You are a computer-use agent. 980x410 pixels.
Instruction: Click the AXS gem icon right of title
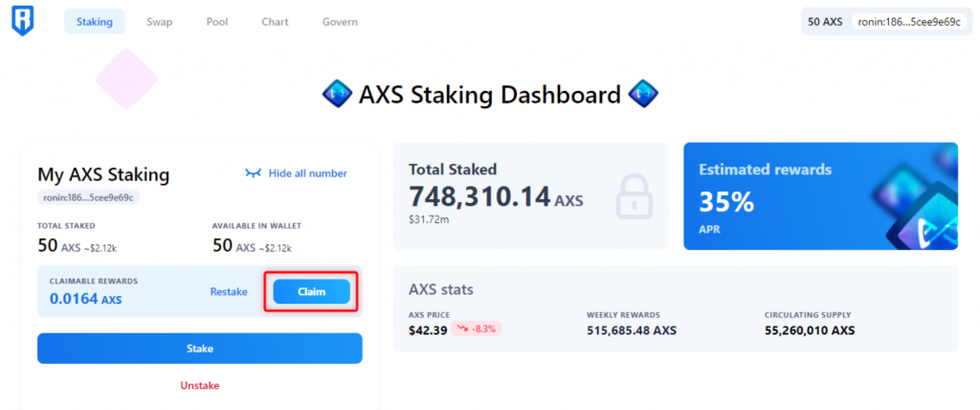[642, 95]
